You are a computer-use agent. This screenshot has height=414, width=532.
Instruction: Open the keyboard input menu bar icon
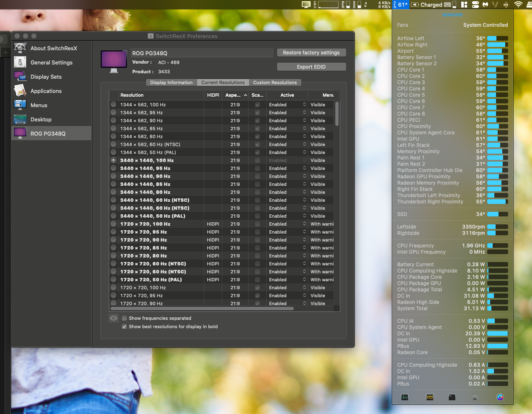[x=447, y=5]
